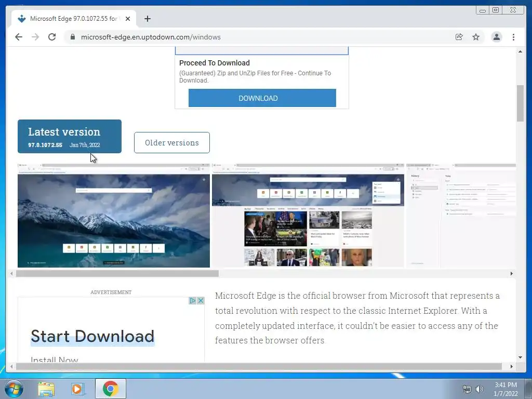Open File Explorer from the taskbar
532x399 pixels.
tap(46, 389)
